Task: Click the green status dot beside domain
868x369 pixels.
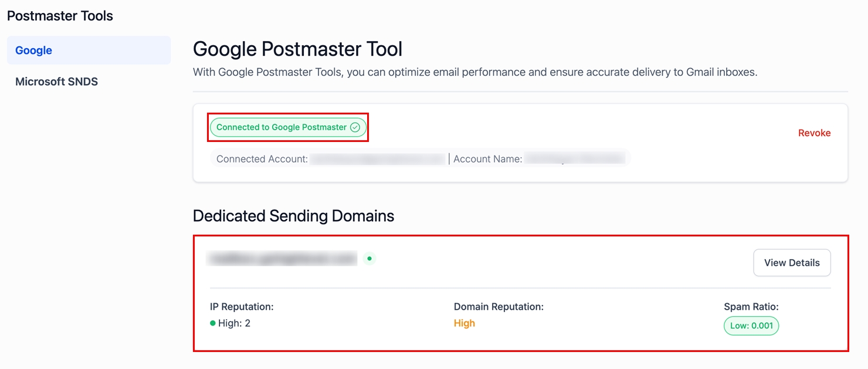Action: tap(369, 258)
